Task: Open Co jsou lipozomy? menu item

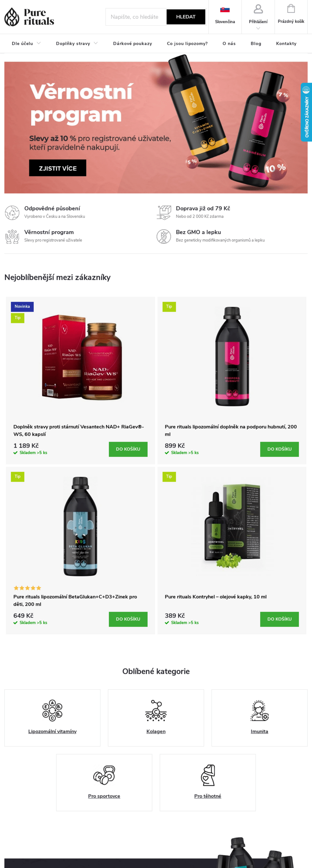Action: (x=187, y=43)
